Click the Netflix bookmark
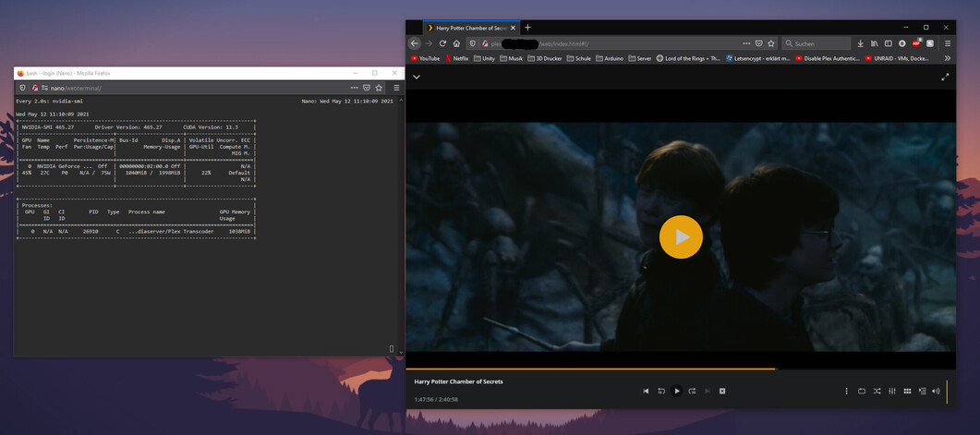 [456, 58]
